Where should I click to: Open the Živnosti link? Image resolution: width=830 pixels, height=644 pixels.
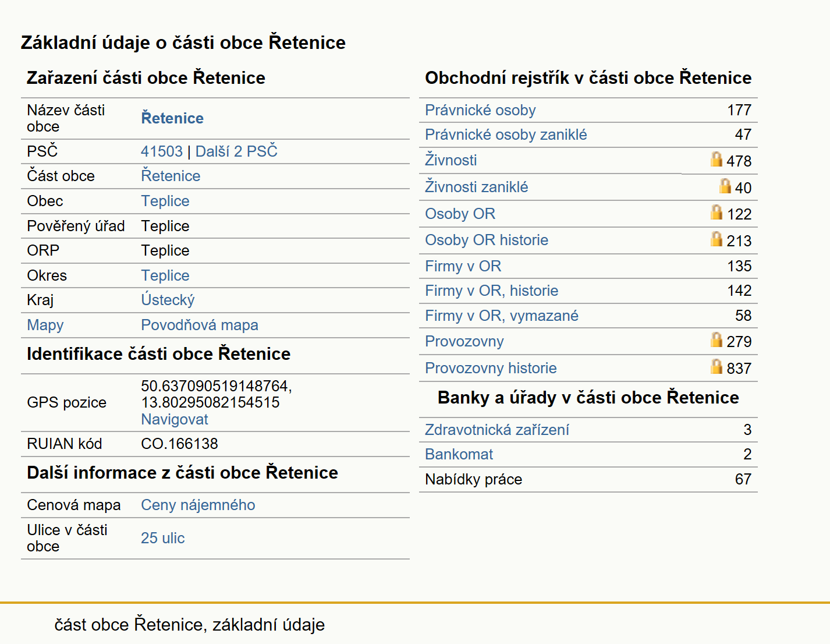coord(451,160)
